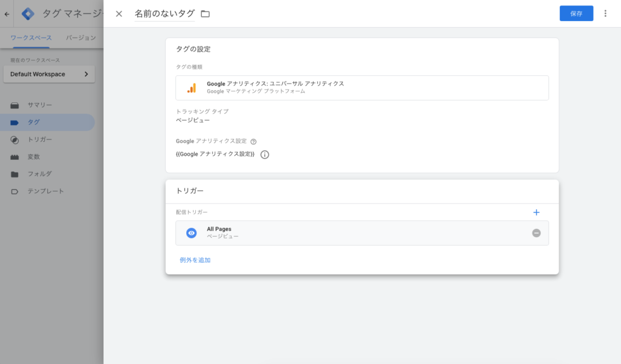Image resolution: width=621 pixels, height=364 pixels.
Task: Click the Tag Manager diamond logo
Action: 28,14
